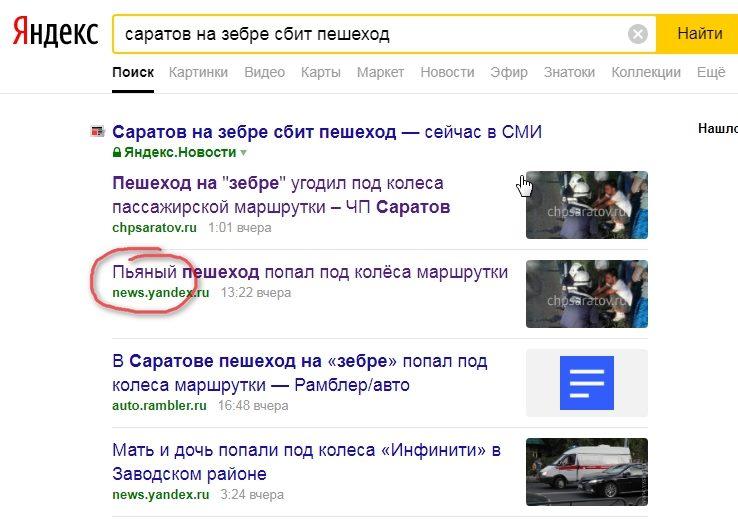The width and height of the screenshot is (738, 526).
Task: Click the chpsaratov.ru source link
Action: click(154, 228)
